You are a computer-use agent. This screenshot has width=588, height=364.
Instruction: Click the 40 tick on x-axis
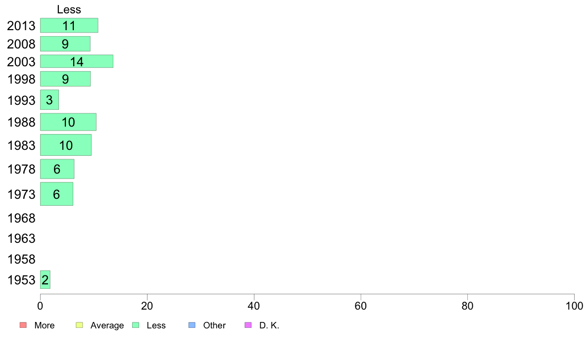(254, 307)
